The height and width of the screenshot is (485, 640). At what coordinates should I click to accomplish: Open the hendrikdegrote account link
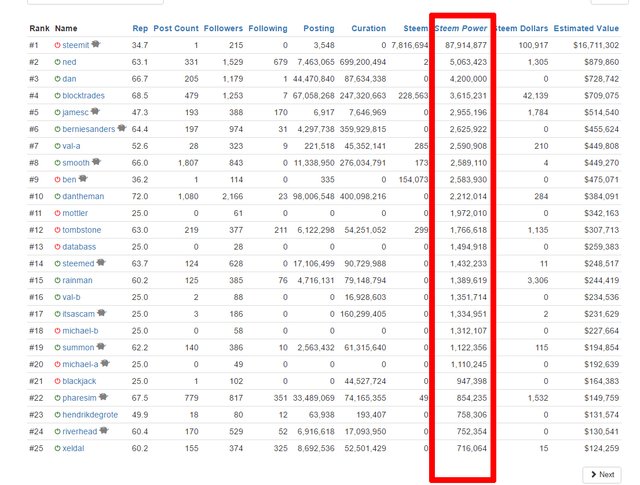click(x=90, y=415)
